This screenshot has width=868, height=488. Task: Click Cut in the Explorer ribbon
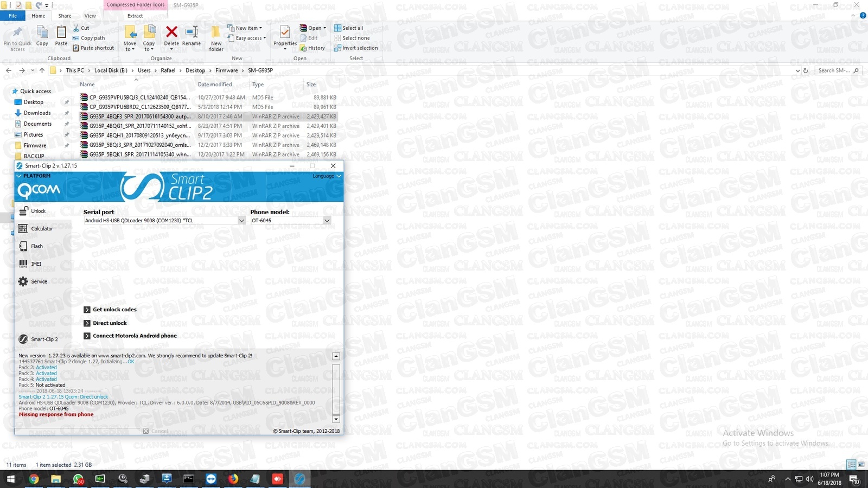(x=81, y=28)
